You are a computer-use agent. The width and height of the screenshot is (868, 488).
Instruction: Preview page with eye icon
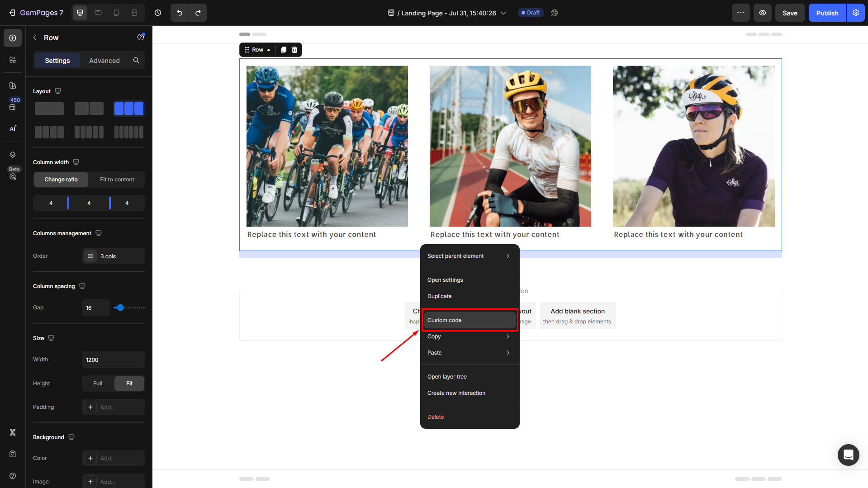tap(762, 13)
